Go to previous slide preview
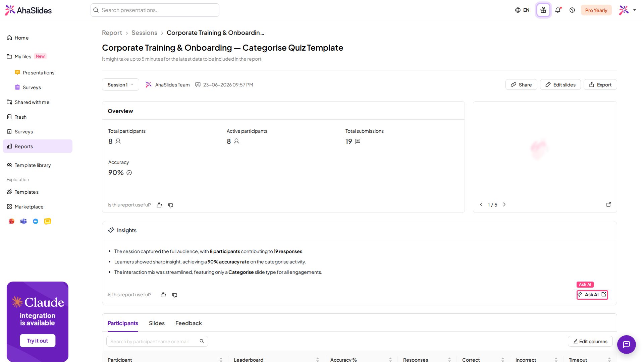 click(481, 204)
